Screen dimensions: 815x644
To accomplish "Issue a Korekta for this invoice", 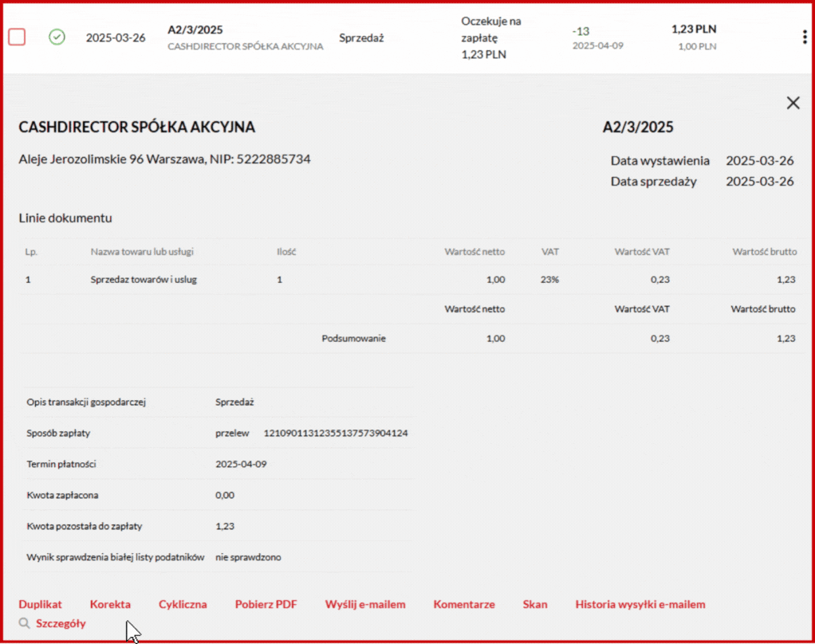I will point(110,604).
